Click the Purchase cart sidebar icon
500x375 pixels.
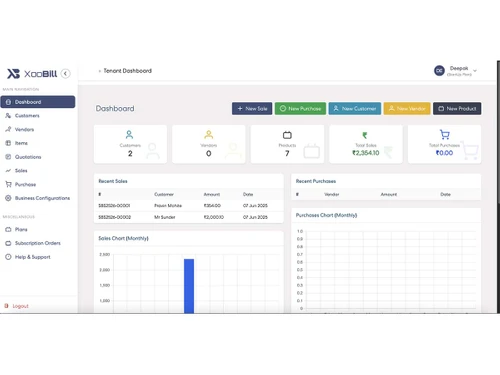click(x=8, y=184)
